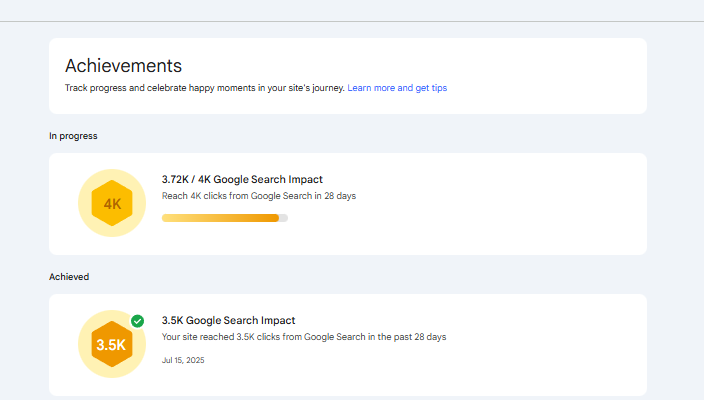The height and width of the screenshot is (400, 704).
Task: Click the orange filled part of progress bar
Action: pyautogui.click(x=219, y=217)
